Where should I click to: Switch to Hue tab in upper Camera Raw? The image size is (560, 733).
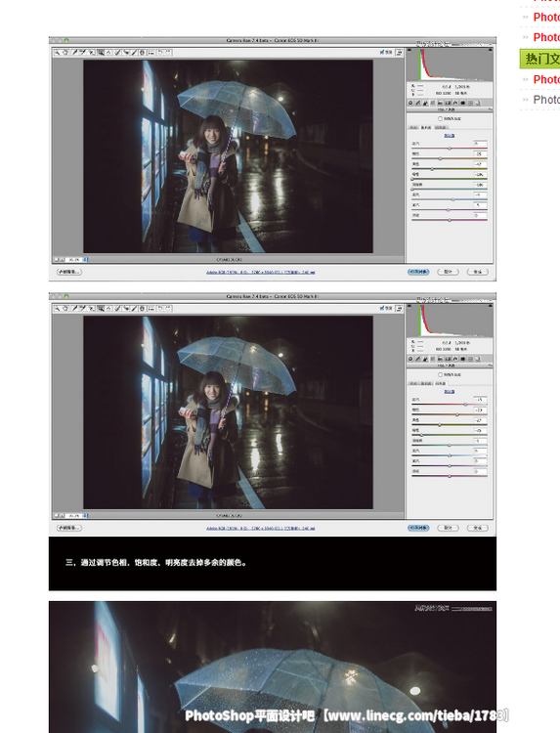point(413,128)
